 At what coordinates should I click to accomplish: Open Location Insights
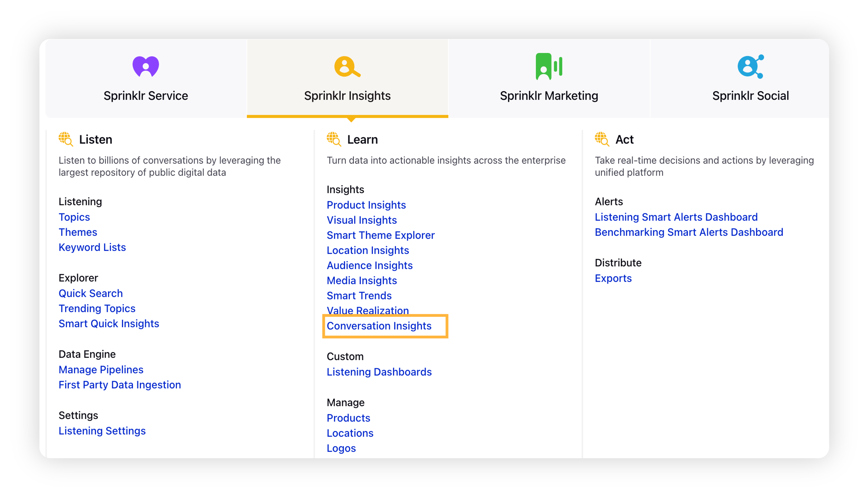point(368,250)
